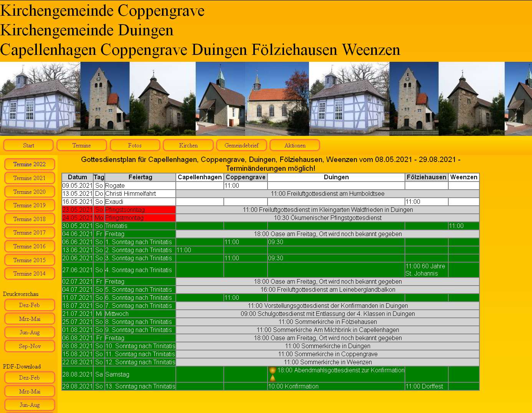
Task: Open the Termine navigation tab
Action: [x=82, y=145]
